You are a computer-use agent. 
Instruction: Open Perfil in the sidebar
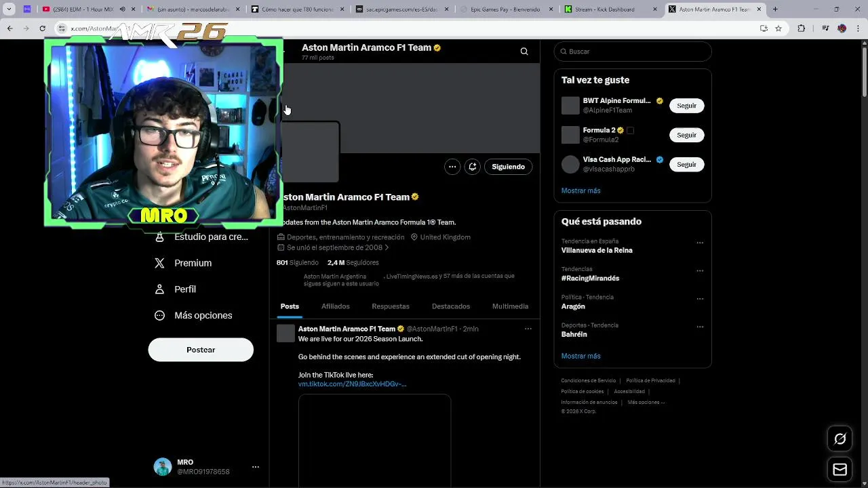176,289
